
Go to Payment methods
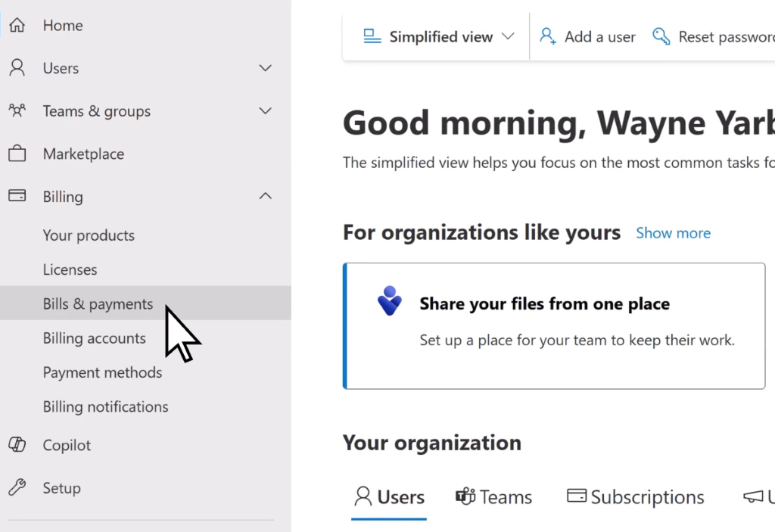[145, 372]
